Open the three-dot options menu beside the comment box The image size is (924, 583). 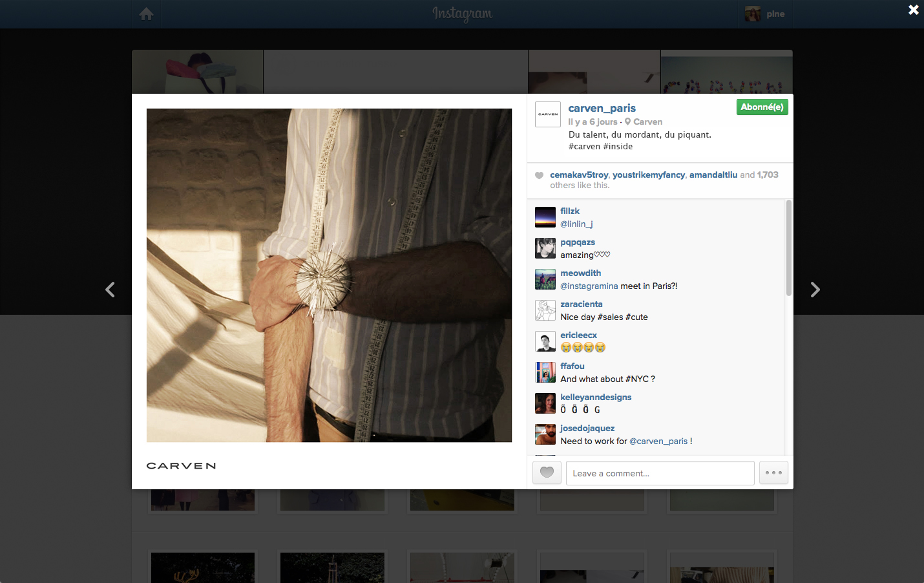(x=773, y=472)
